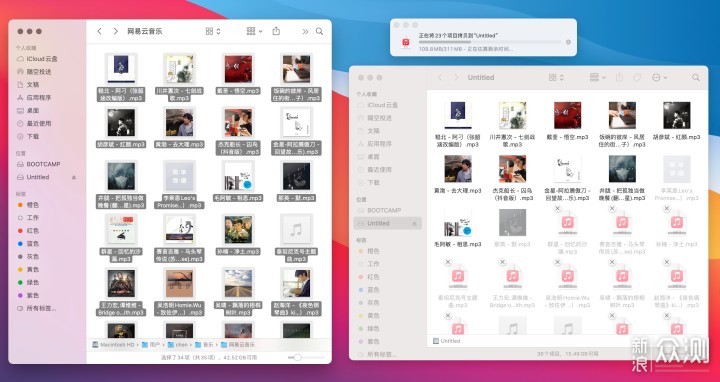Viewport: 720px width, 382px height.
Task: Select 隔空投送 in left window sidebar
Action: pyautogui.click(x=34, y=72)
